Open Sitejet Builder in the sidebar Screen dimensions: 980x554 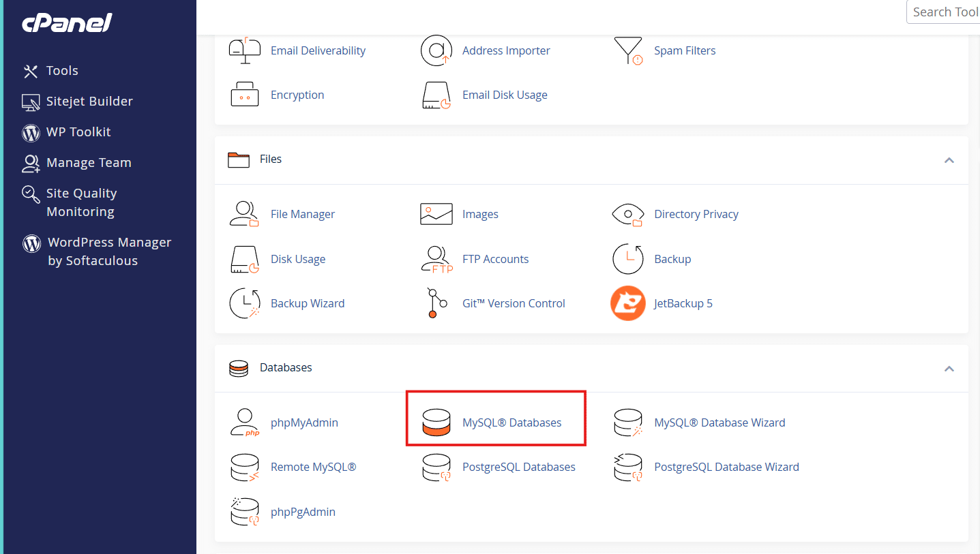[77, 102]
